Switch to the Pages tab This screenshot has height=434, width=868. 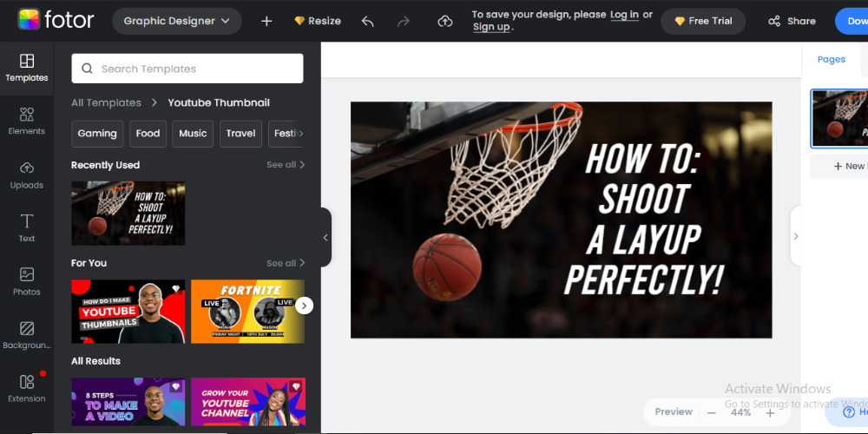832,59
